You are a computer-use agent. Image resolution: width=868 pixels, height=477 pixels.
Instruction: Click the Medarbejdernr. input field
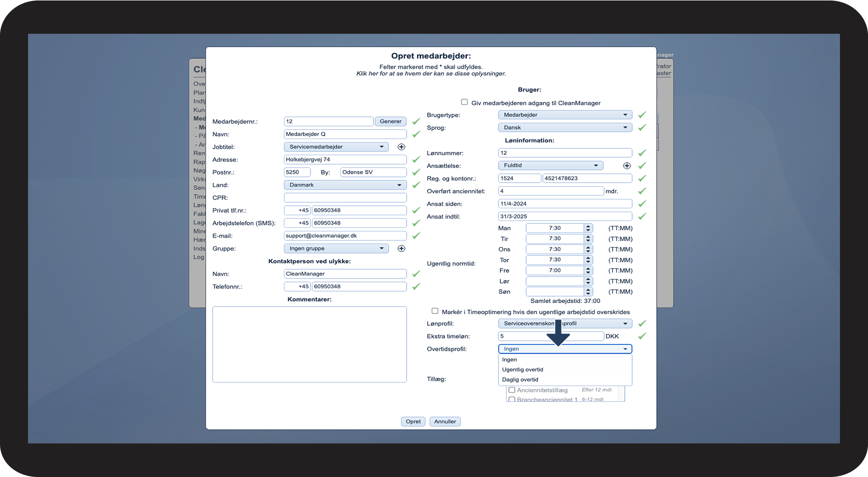[329, 121]
